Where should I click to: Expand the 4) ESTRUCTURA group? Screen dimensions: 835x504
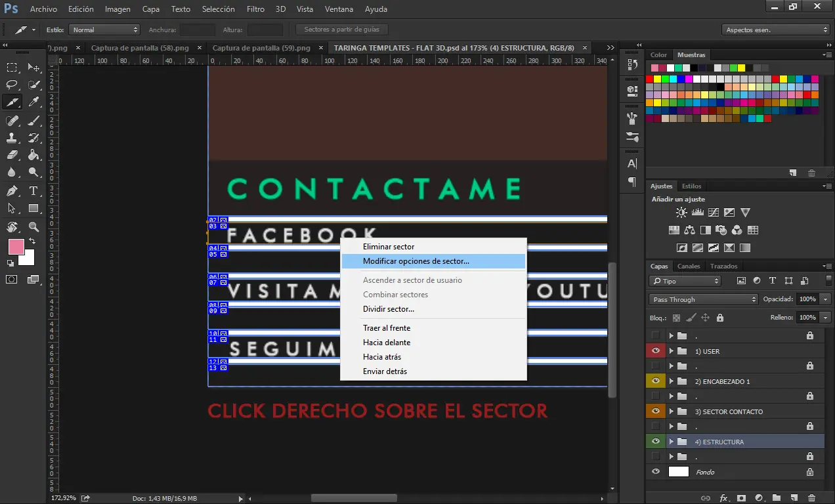(x=671, y=442)
